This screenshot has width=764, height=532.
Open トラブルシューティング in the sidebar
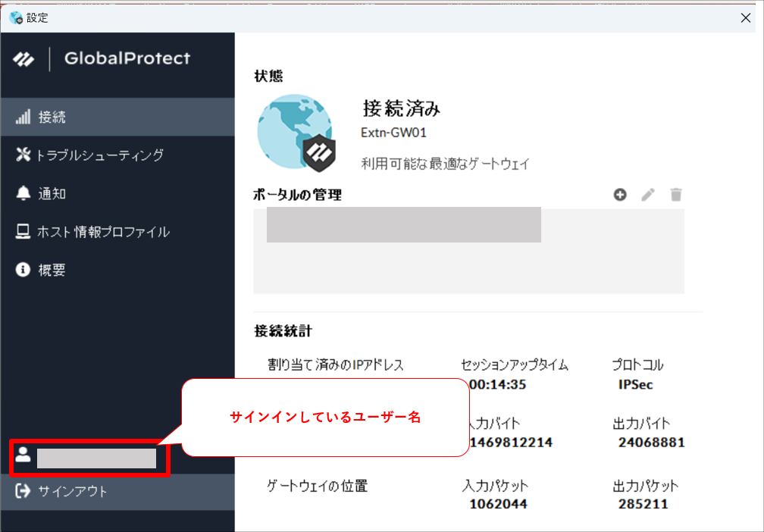click(117, 155)
